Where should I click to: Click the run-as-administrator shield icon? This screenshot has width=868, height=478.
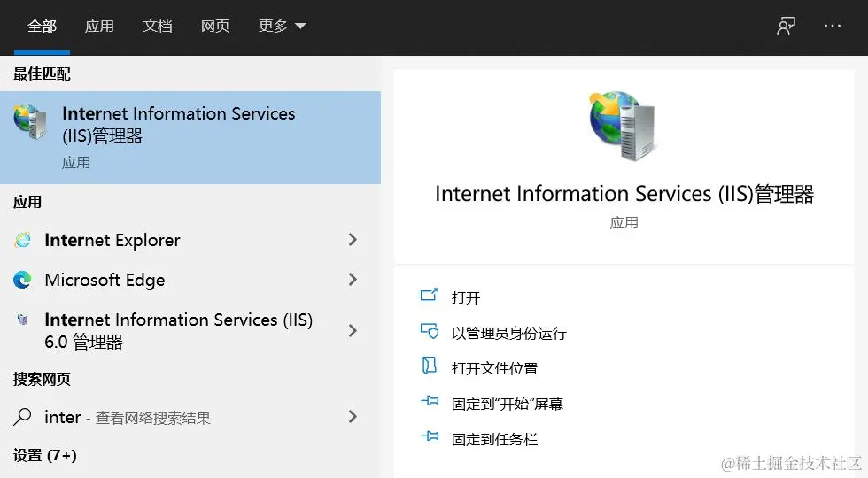[x=429, y=331]
